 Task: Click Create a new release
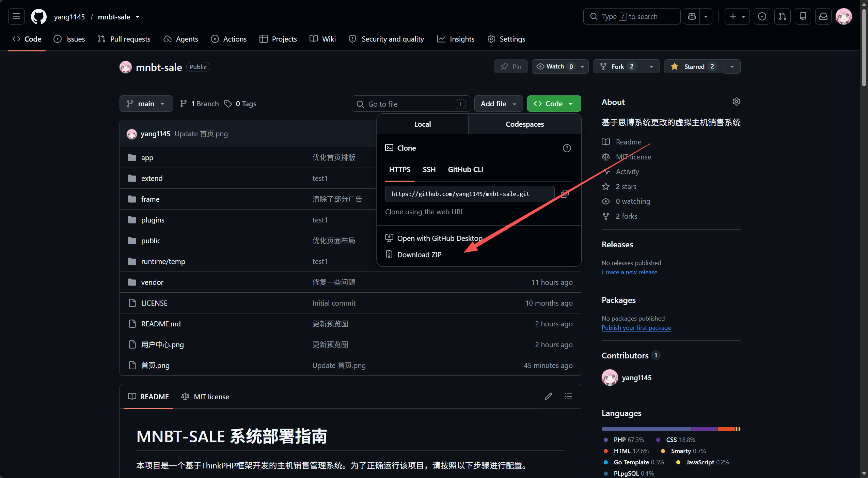pyautogui.click(x=629, y=272)
